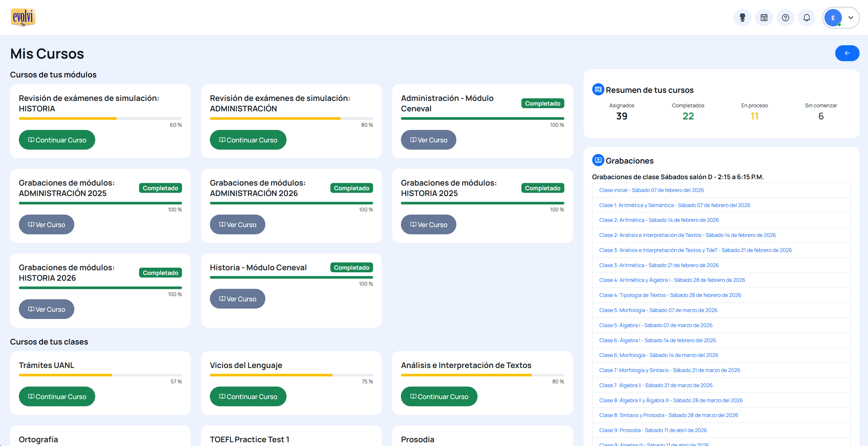Open Clase 5: Morfología - 07 de marzo
868x446 pixels.
pos(658,310)
